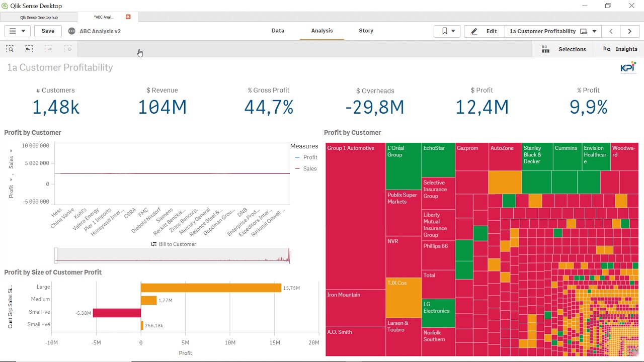Viewport: 644px width, 362px height.
Task: Select the Small -ve red bar
Action: 117,313
